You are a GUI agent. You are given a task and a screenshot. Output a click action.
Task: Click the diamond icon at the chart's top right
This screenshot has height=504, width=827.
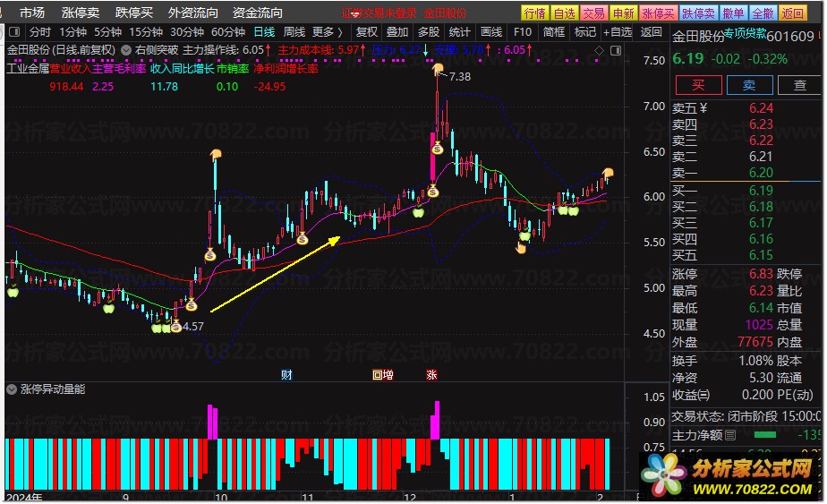coord(599,51)
